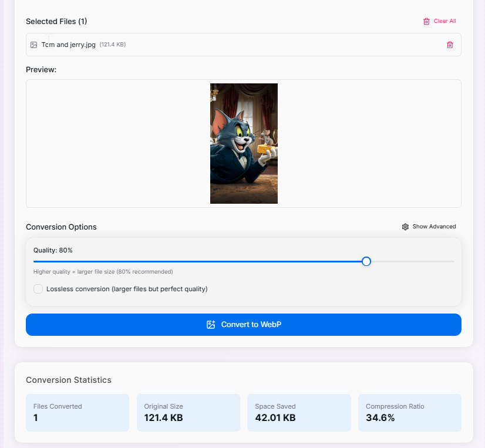
Task: Click the Lossless conversion label text
Action: pos(127,289)
